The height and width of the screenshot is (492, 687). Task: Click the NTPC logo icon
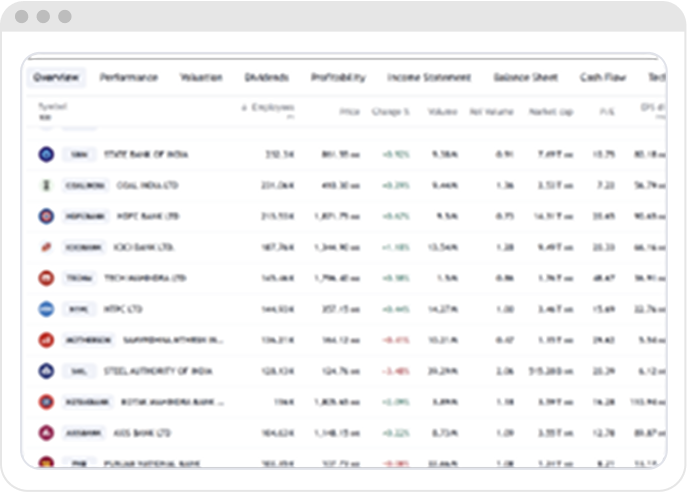pyautogui.click(x=45, y=309)
